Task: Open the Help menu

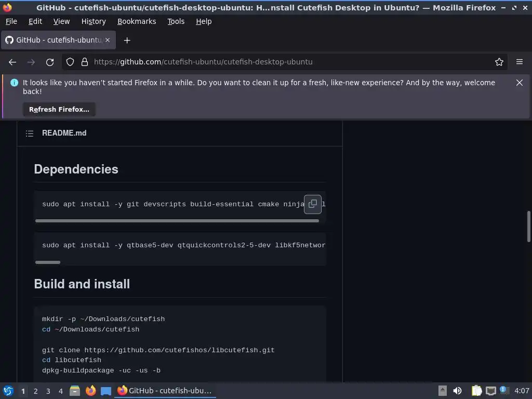Action: [204, 21]
